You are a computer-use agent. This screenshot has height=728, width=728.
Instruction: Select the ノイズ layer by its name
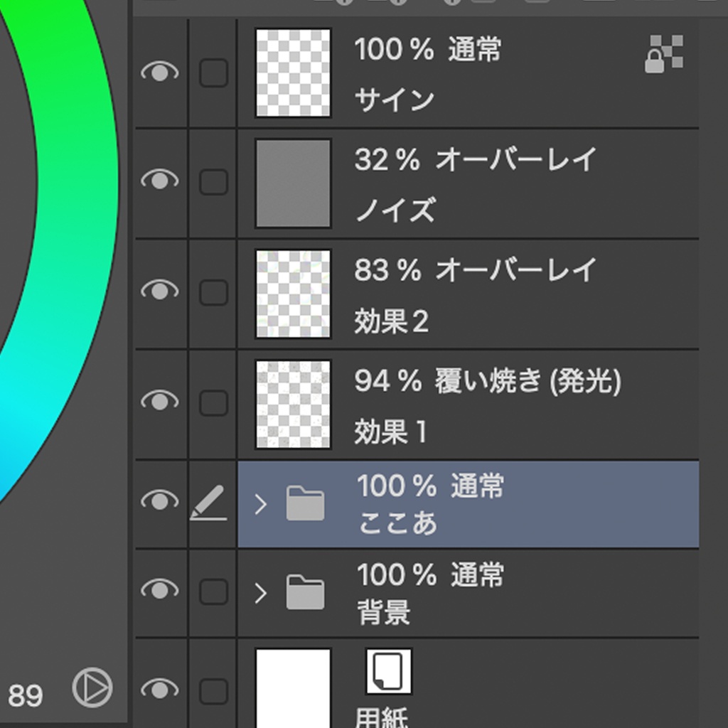[x=395, y=210]
